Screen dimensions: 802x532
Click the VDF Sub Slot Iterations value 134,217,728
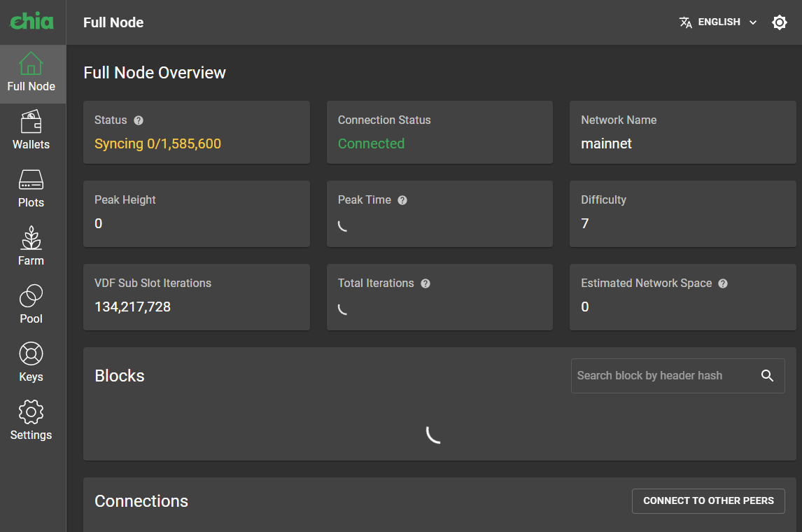point(132,307)
